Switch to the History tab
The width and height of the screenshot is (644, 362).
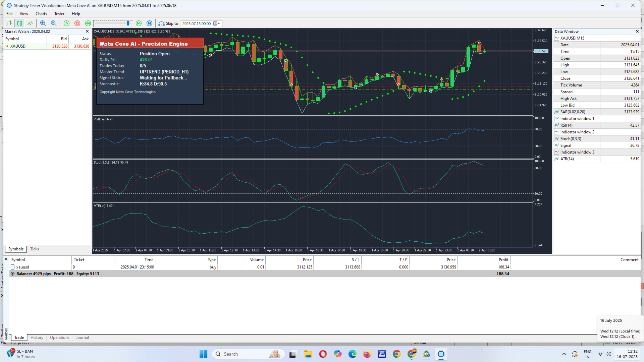[37, 338]
